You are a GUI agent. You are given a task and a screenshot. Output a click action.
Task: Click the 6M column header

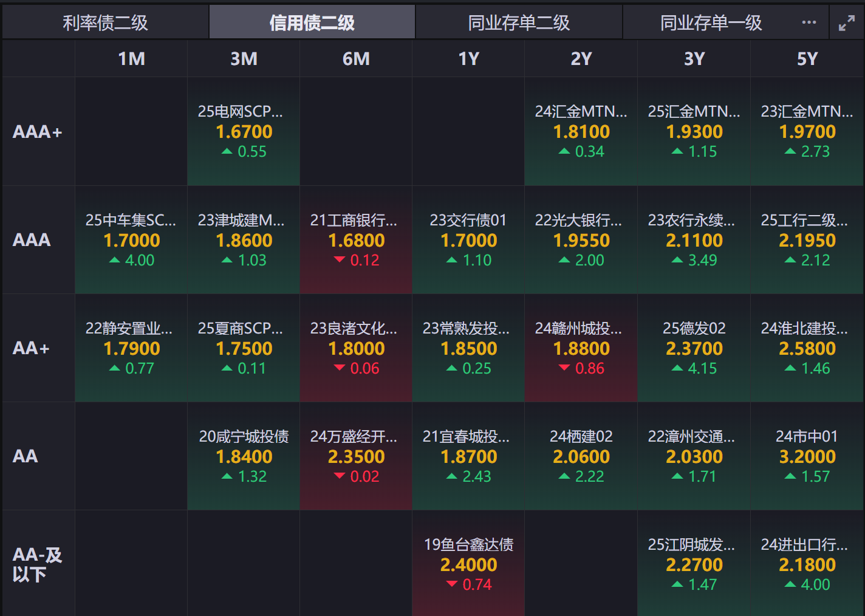coord(356,59)
